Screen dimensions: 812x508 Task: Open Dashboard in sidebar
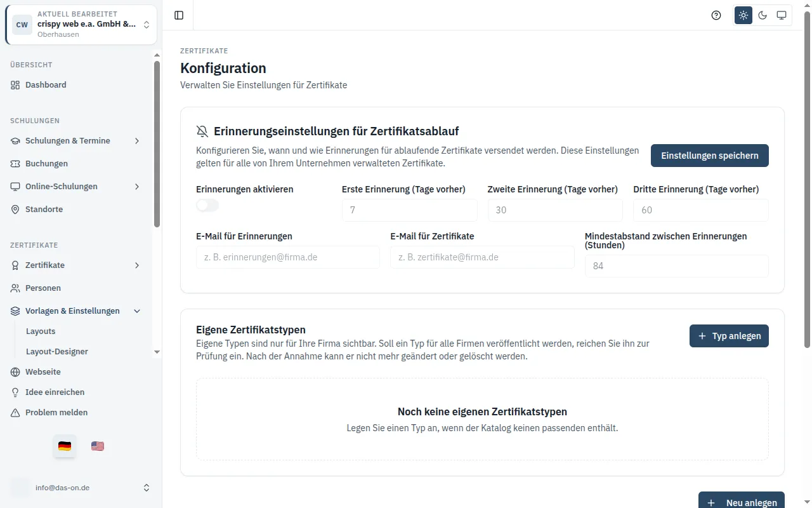[x=76, y=84]
